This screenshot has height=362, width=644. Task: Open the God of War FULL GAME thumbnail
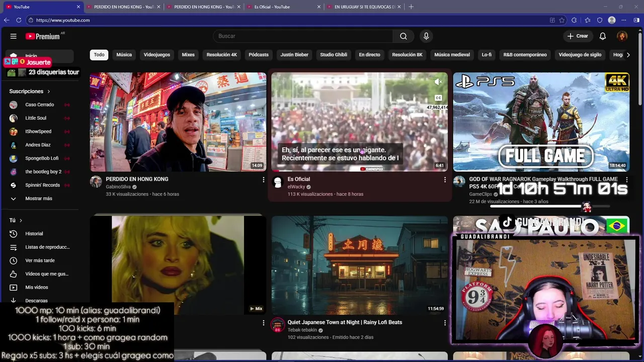(x=541, y=122)
